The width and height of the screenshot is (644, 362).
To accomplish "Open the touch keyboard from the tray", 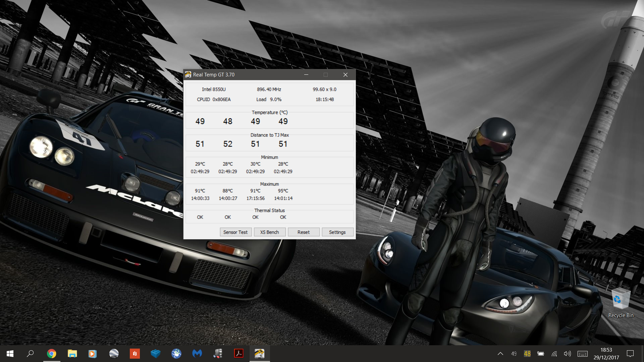I will 582,354.
